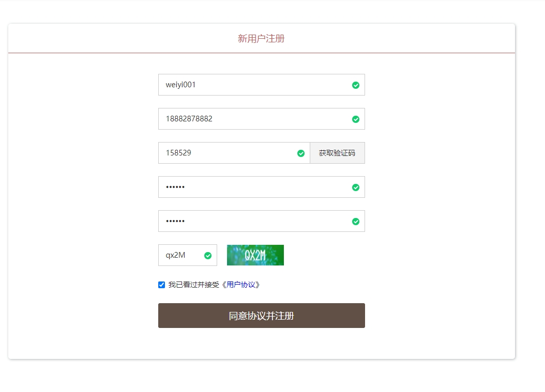Open the 用户协议 link
The height and width of the screenshot is (392, 545).
[x=241, y=285]
